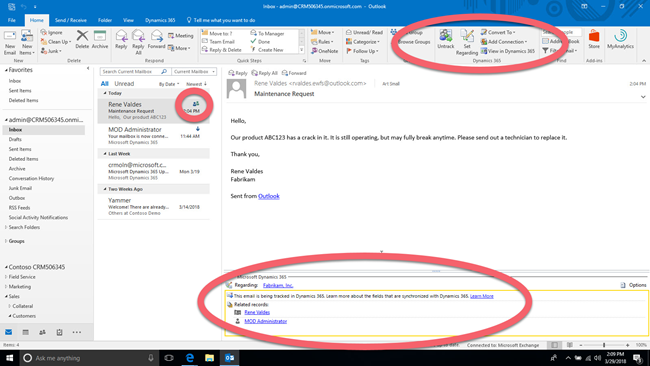Click View in Dynamics 365

pos(508,51)
